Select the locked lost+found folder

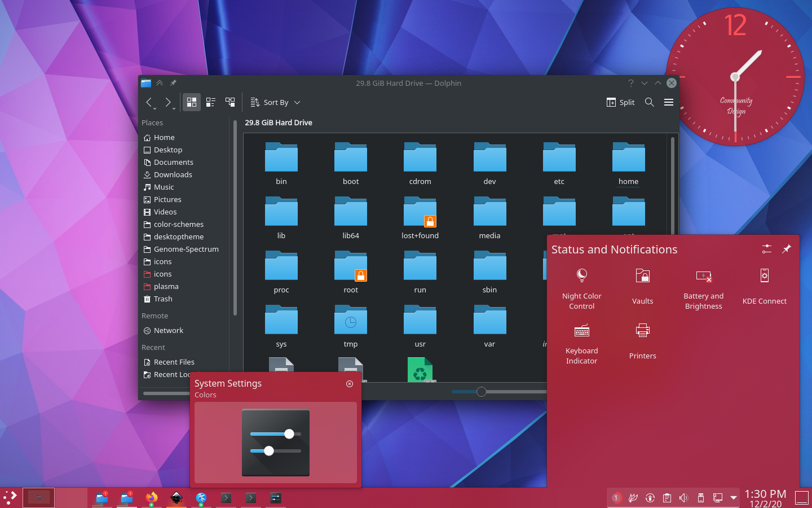[x=420, y=217]
